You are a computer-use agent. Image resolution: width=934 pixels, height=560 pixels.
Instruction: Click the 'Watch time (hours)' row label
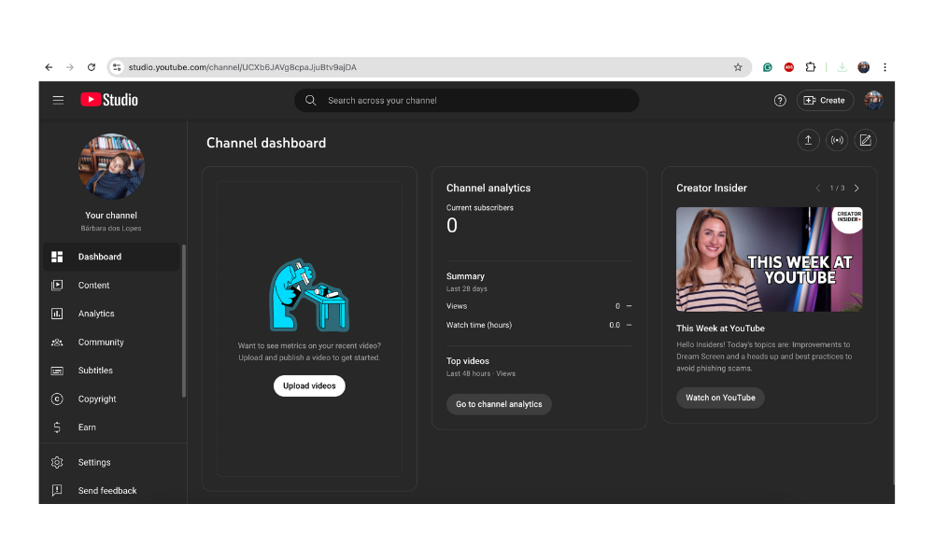point(479,325)
